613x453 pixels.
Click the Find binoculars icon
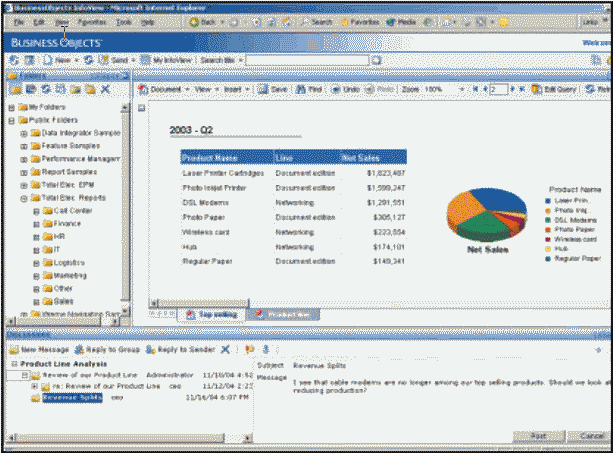(x=300, y=90)
